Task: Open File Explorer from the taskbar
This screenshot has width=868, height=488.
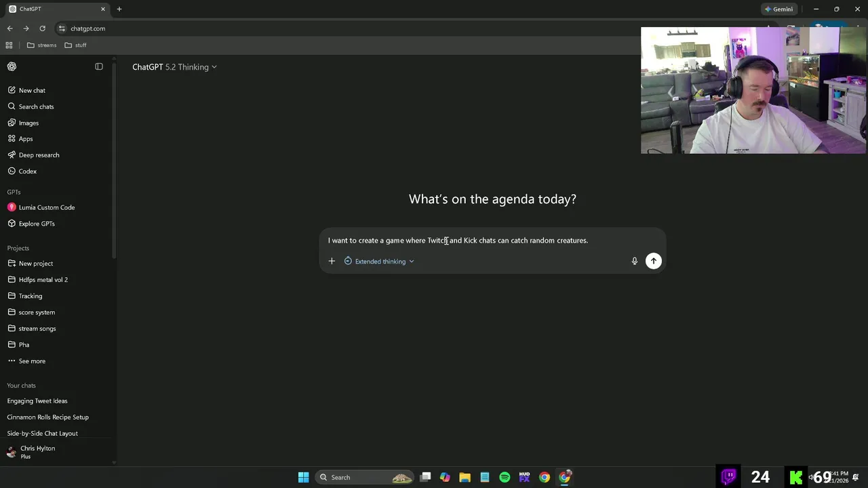Action: [x=465, y=477]
